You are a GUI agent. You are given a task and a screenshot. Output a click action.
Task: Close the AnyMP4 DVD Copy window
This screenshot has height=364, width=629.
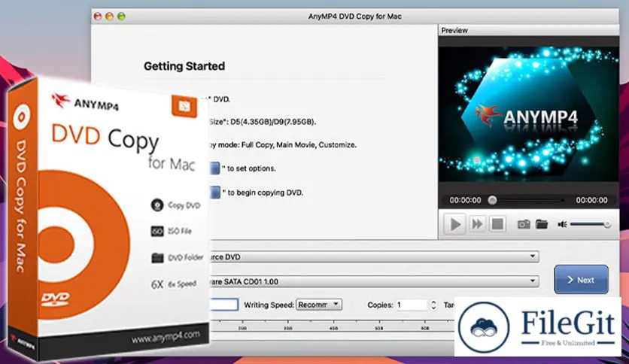(98, 17)
